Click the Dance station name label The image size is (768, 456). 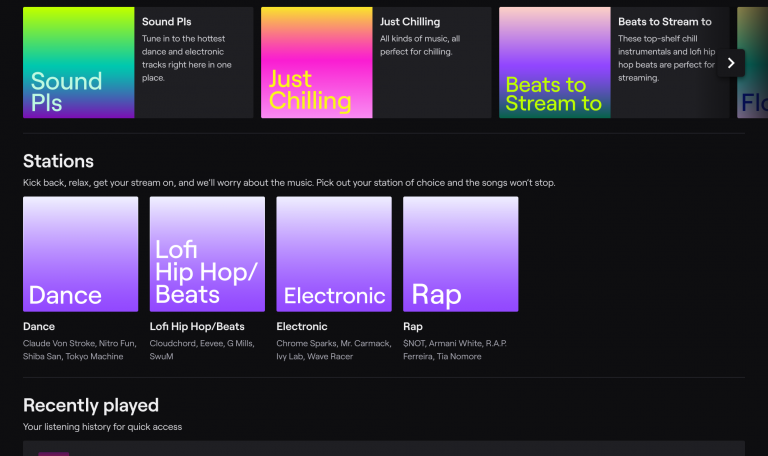click(39, 326)
